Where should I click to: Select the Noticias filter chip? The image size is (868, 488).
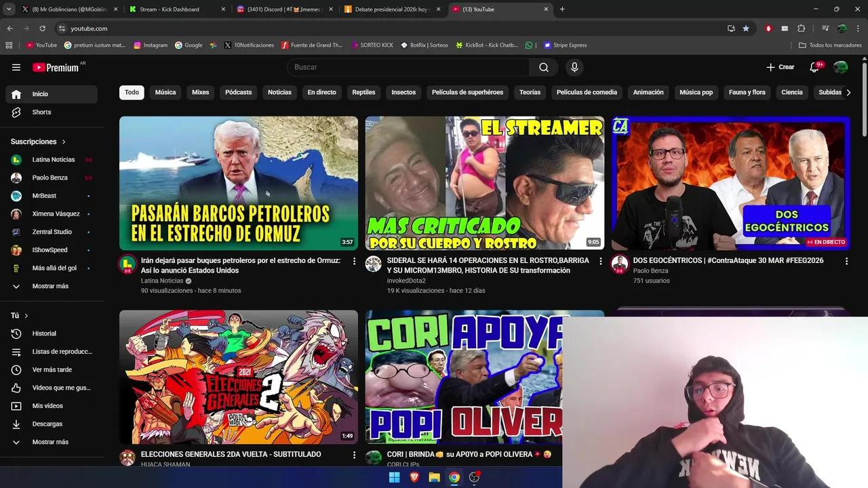click(279, 92)
